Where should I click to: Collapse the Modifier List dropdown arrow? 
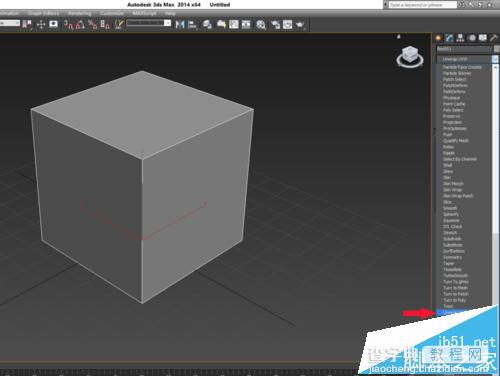[x=495, y=59]
